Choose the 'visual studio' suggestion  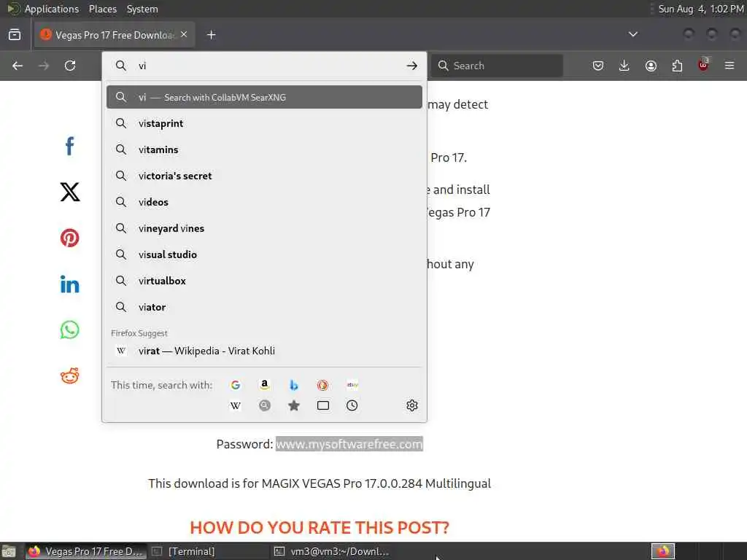pyautogui.click(x=264, y=254)
